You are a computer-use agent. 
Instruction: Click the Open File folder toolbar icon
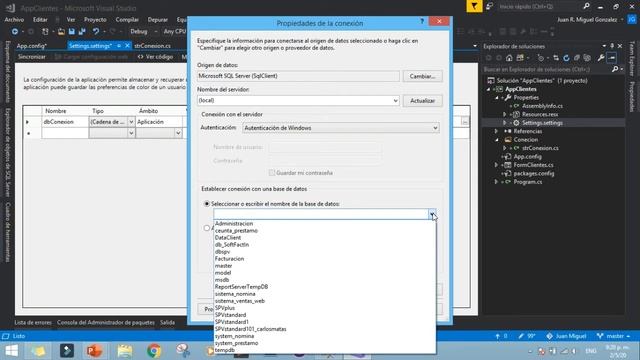tap(61, 31)
